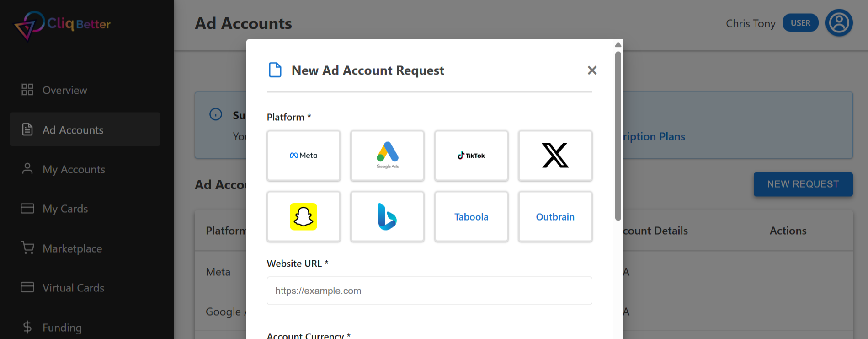
Task: Click the Website URL input field
Action: pos(429,291)
